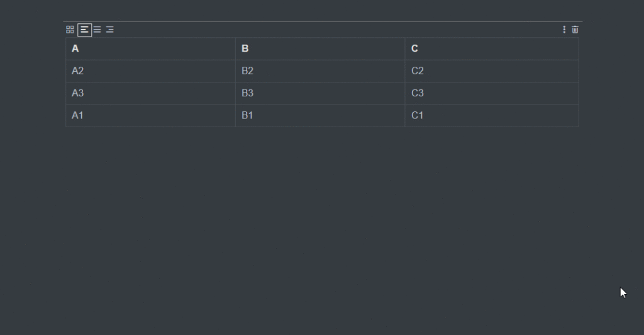Screen dimensions: 644x335
Task: Click the four-squares grid icon above the table
Action: pos(70,30)
